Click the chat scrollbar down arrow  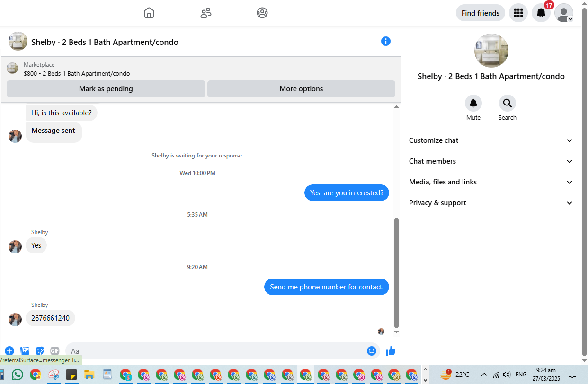397,332
